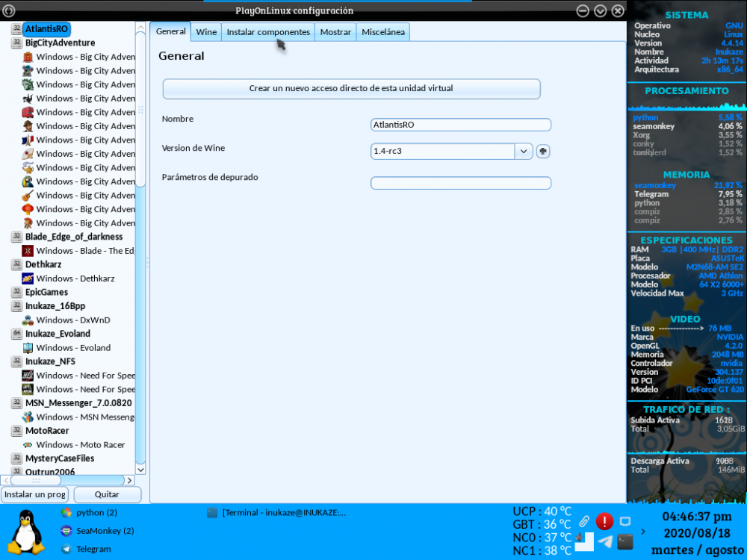Click the red alert tray icon

[604, 522]
